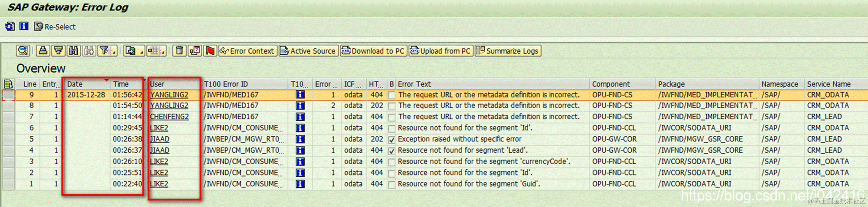This screenshot has height=207, width=868.
Task: Click the Re-Select button
Action: click(55, 27)
